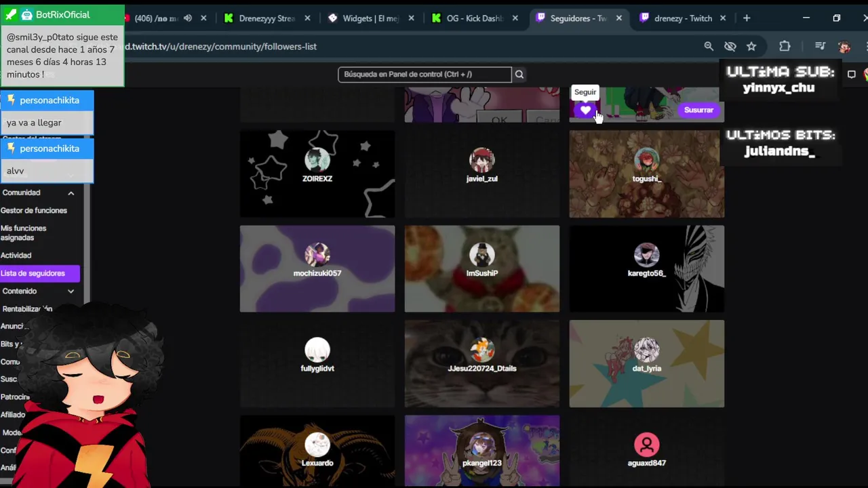The height and width of the screenshot is (488, 868).
Task: Click the dashboard search input field
Action: 425,75
